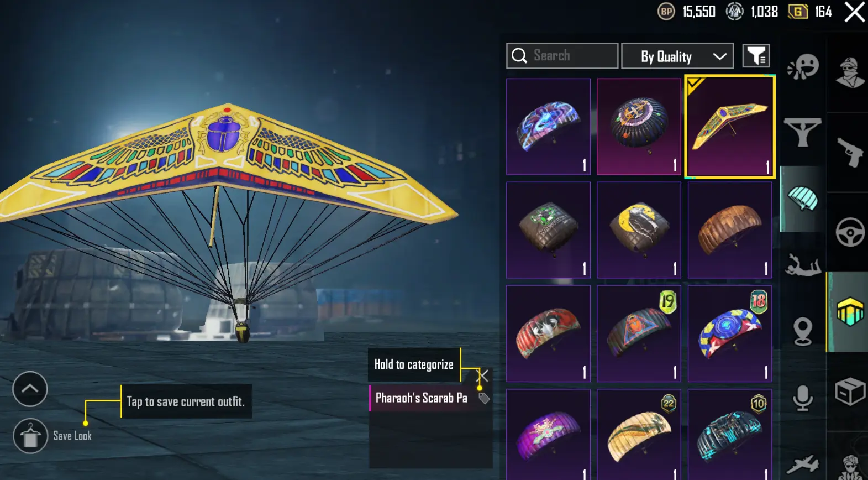Select the outfit hanger category icon
This screenshot has height=480, width=868.
click(803, 132)
